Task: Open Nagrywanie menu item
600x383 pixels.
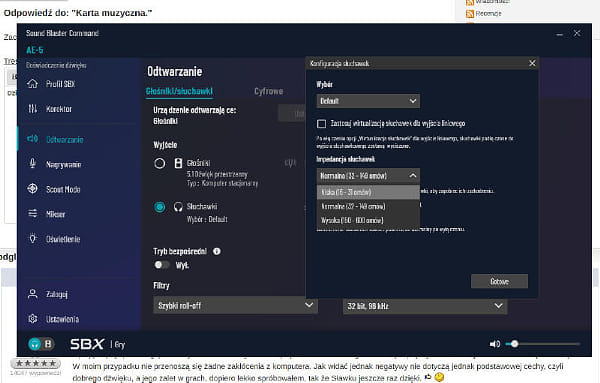Action: [x=64, y=165]
